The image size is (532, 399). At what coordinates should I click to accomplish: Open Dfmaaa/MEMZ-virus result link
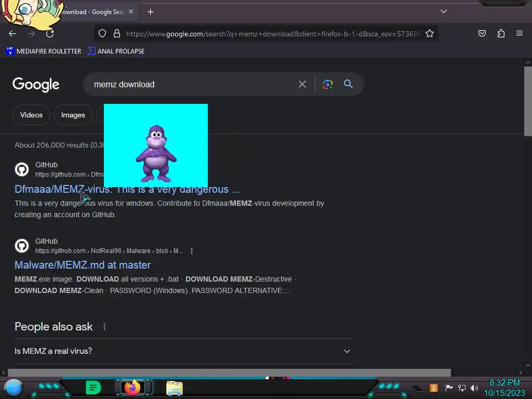[127, 189]
